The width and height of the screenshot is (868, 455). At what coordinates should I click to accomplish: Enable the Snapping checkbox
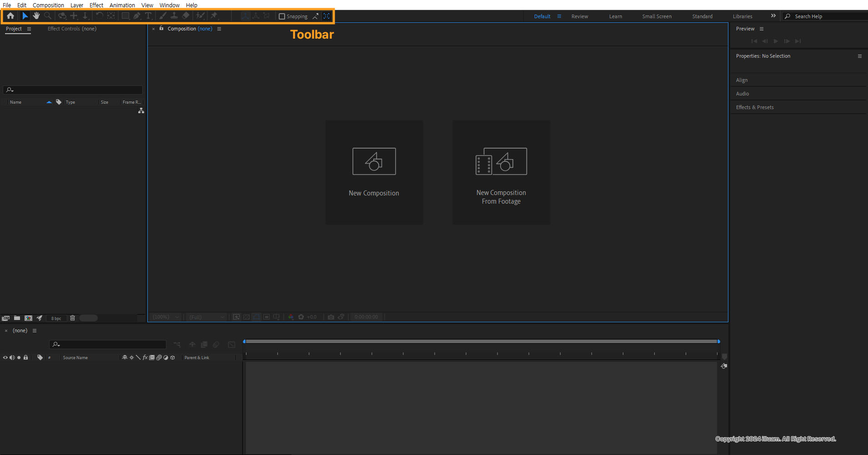coord(282,16)
